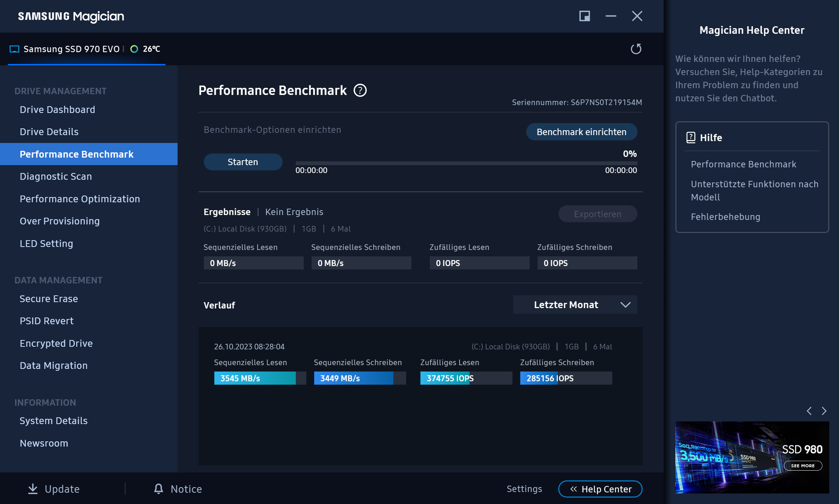839x504 pixels.
Task: Click SEE MORE on the SSD 980 banner
Action: pos(803,466)
